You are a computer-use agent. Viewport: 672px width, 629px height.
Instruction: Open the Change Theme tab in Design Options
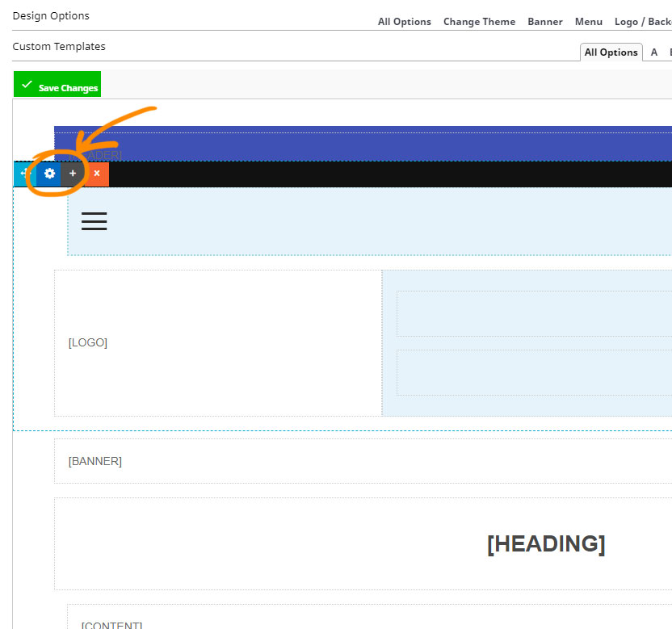[x=479, y=22]
